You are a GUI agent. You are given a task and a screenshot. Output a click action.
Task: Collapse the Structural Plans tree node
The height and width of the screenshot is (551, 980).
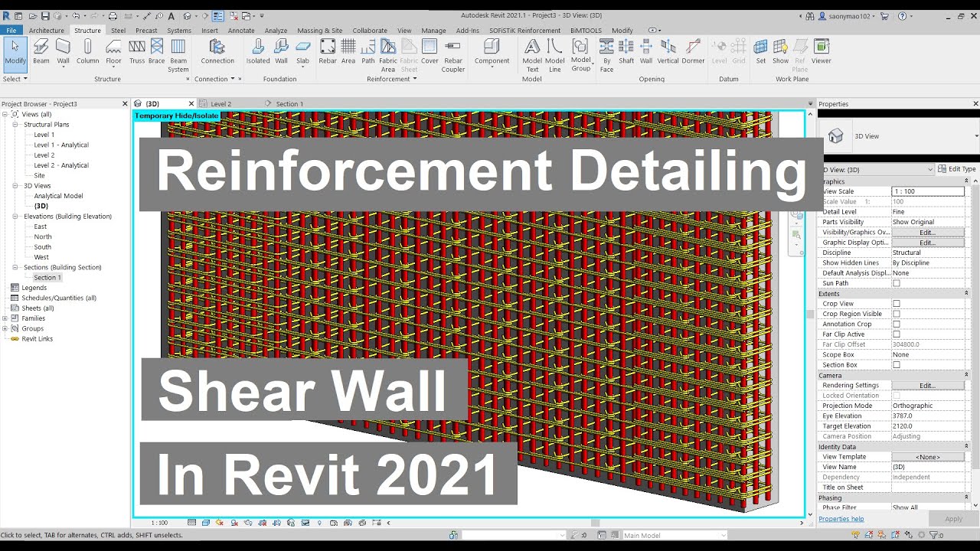point(16,124)
